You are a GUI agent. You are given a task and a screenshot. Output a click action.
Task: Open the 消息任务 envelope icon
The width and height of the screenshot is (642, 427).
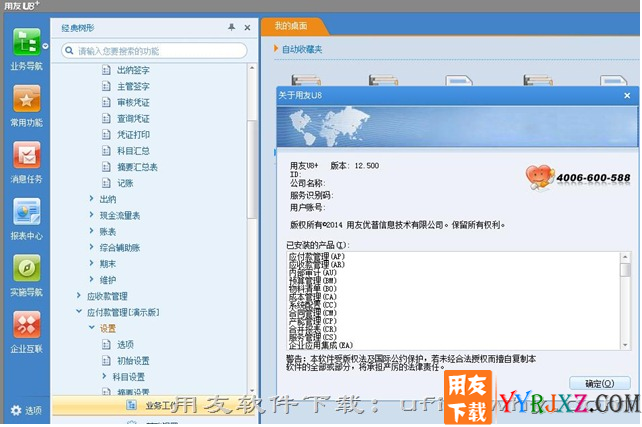27,155
